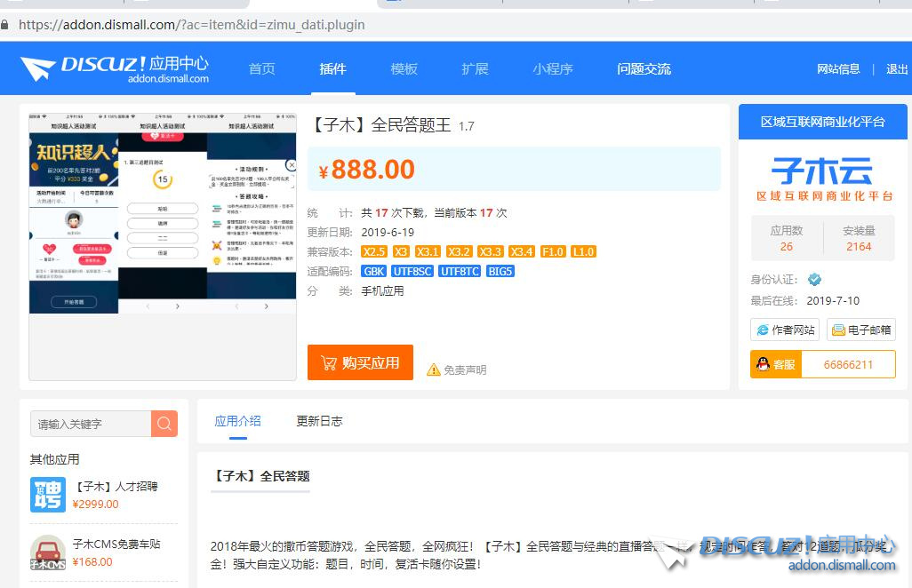Click the X3 compatibility tag

coord(401,251)
